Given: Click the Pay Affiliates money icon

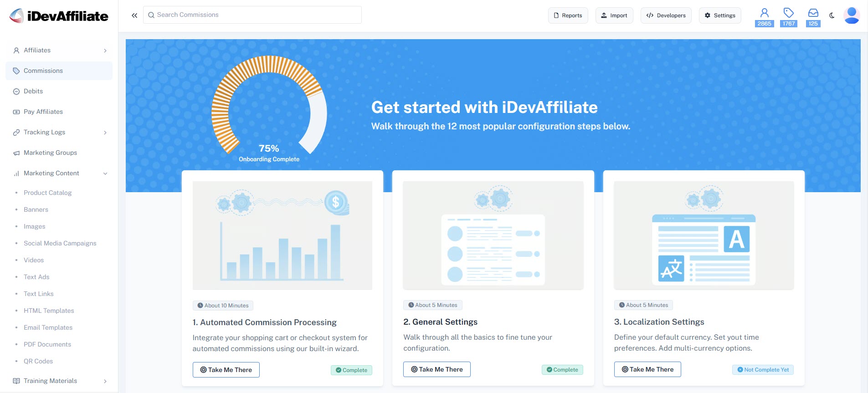Looking at the screenshot, I should tap(16, 112).
